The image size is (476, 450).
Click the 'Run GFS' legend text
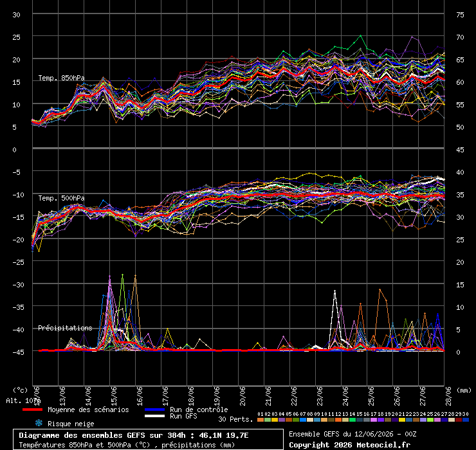[x=183, y=416]
